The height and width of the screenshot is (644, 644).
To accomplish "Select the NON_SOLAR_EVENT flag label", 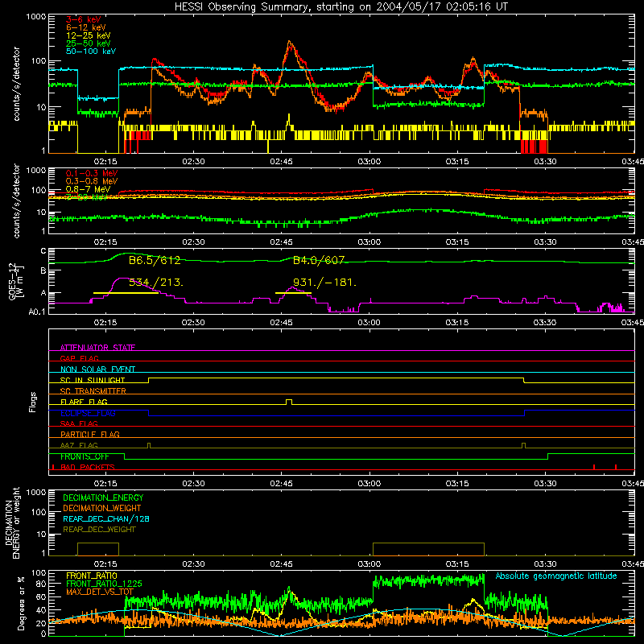I will (x=97, y=369).
